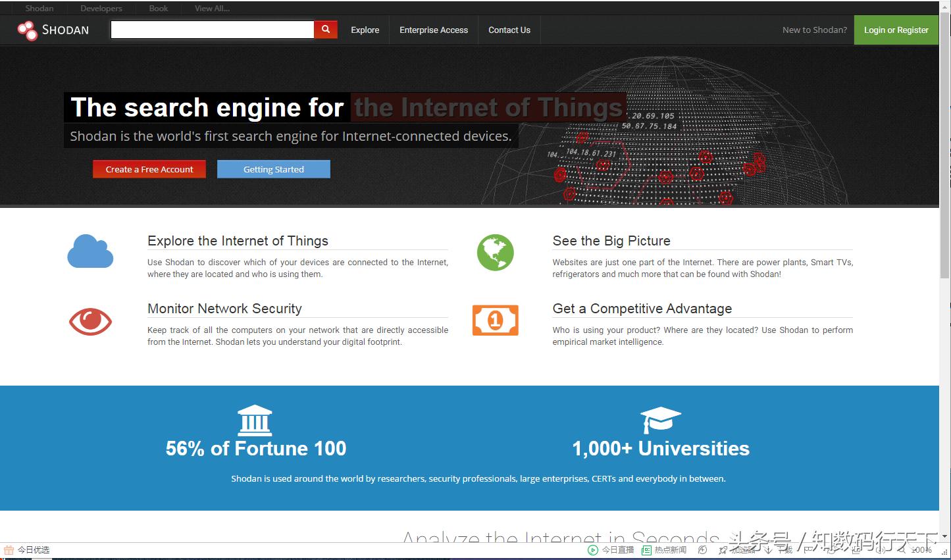Click the Login or Register button
This screenshot has height=560, width=951.
pos(896,30)
